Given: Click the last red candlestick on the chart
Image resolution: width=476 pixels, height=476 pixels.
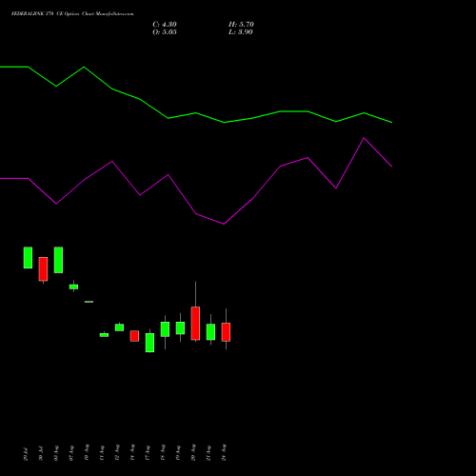Looking at the screenshot, I should (x=226, y=332).
